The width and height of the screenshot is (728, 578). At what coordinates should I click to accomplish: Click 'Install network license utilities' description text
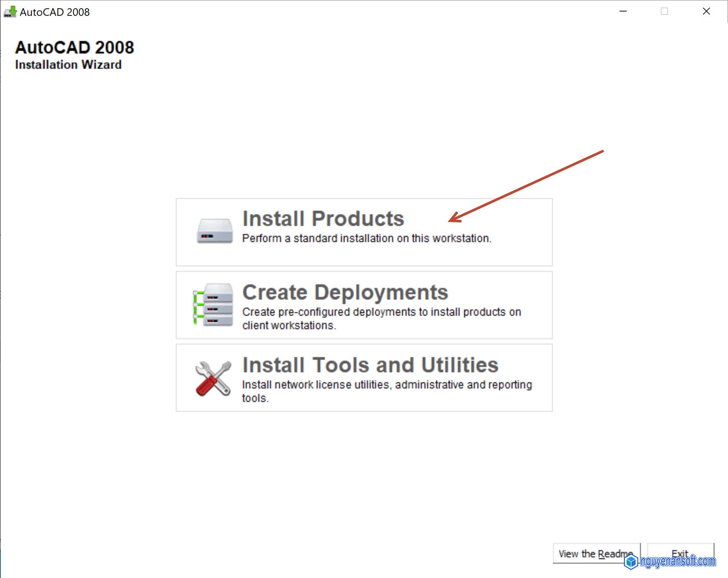pos(387,391)
